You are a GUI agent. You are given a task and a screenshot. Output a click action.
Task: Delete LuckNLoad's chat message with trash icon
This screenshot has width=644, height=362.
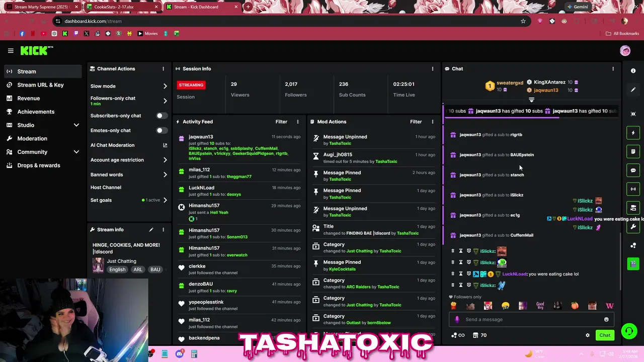[452, 274]
